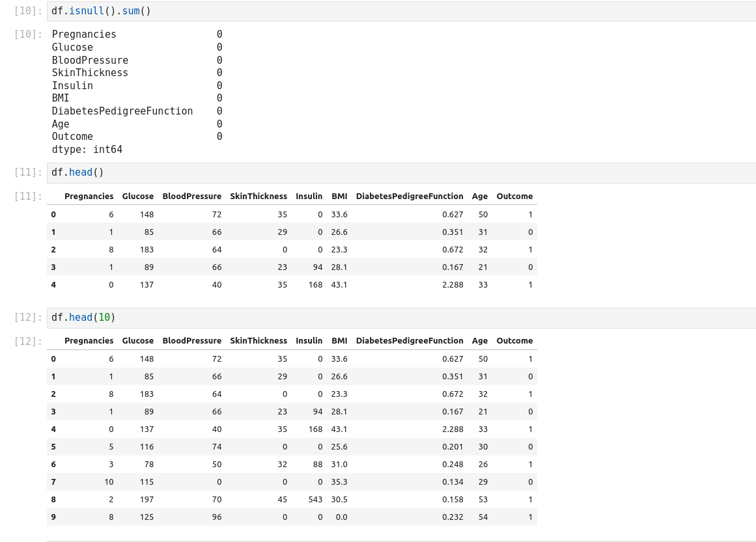Click the BloodPressure value 96 in row 9
The height and width of the screenshot is (542, 756).
point(216,517)
